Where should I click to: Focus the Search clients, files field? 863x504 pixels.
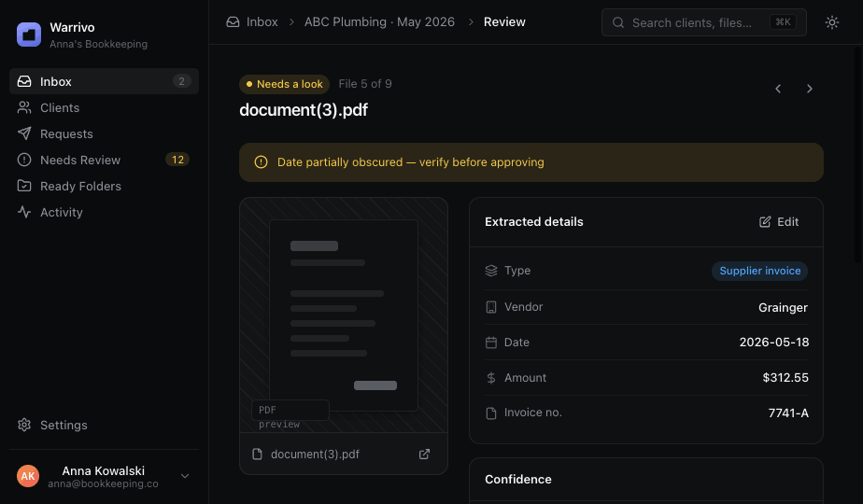pyautogui.click(x=704, y=22)
